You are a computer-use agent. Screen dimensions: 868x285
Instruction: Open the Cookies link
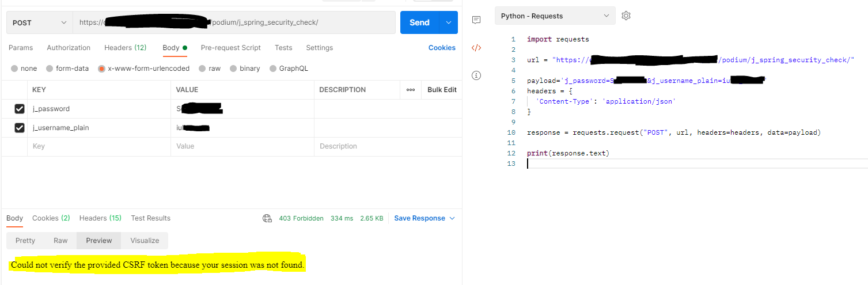[442, 48]
